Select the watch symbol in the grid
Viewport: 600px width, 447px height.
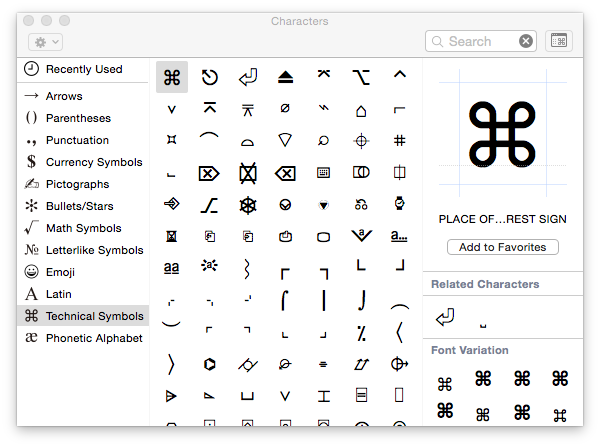click(399, 205)
